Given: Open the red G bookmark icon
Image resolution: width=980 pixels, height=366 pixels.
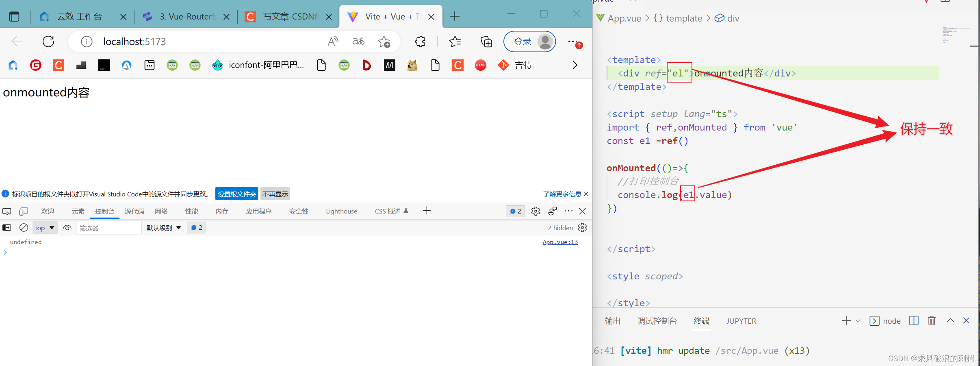Looking at the screenshot, I should (36, 65).
